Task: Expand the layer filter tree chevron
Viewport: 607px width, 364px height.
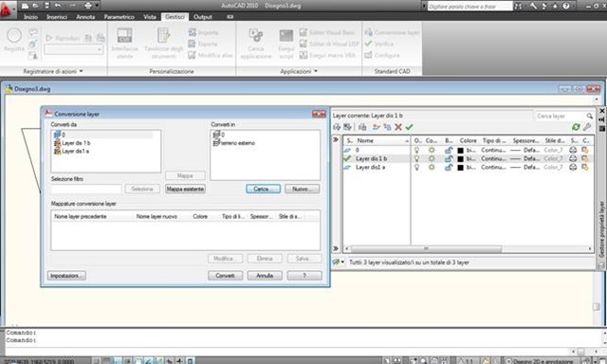Action: click(x=336, y=139)
